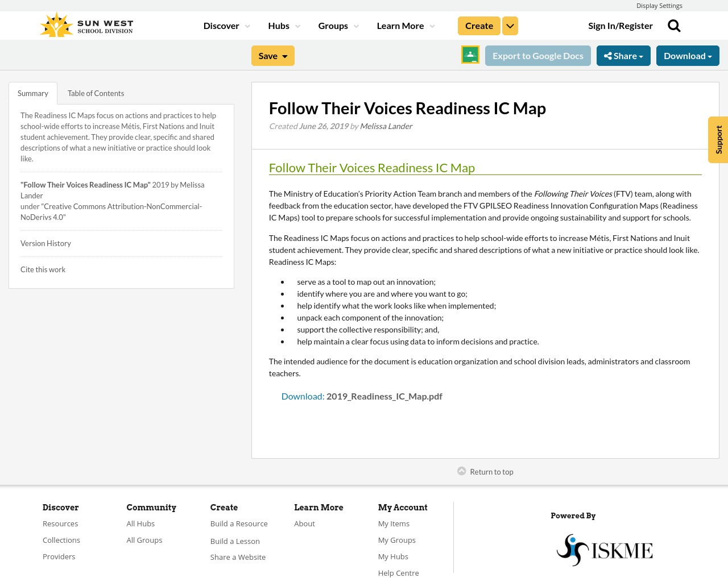Screen dimensions: 728x582
Task: Click Cite this work
Action: pos(43,268)
